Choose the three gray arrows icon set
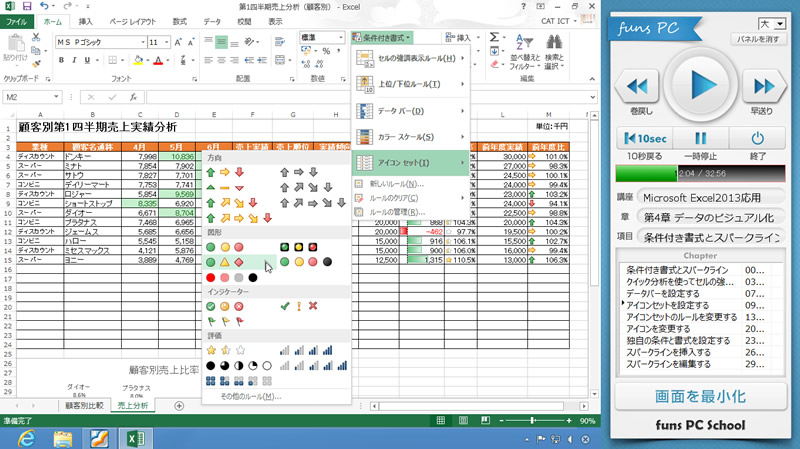 (299, 172)
